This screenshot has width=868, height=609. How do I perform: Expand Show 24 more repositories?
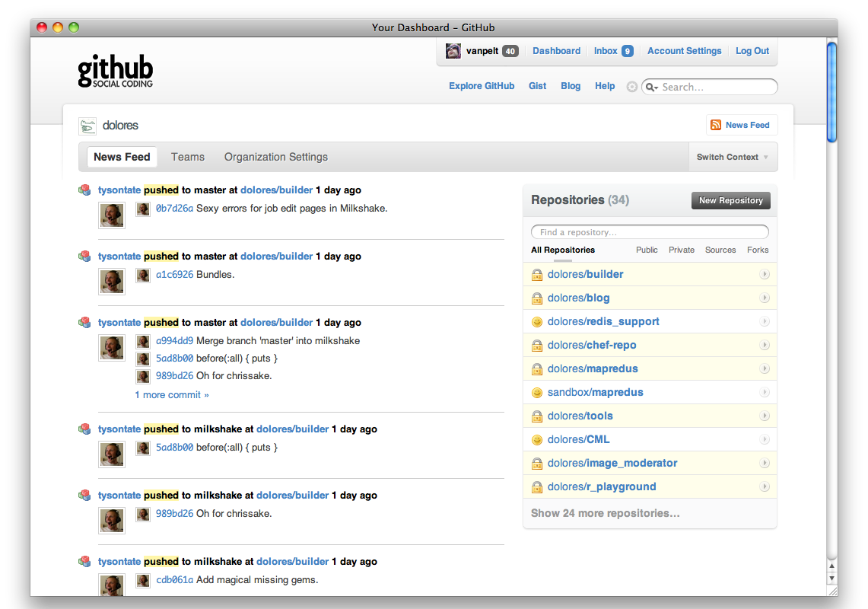coord(606,513)
